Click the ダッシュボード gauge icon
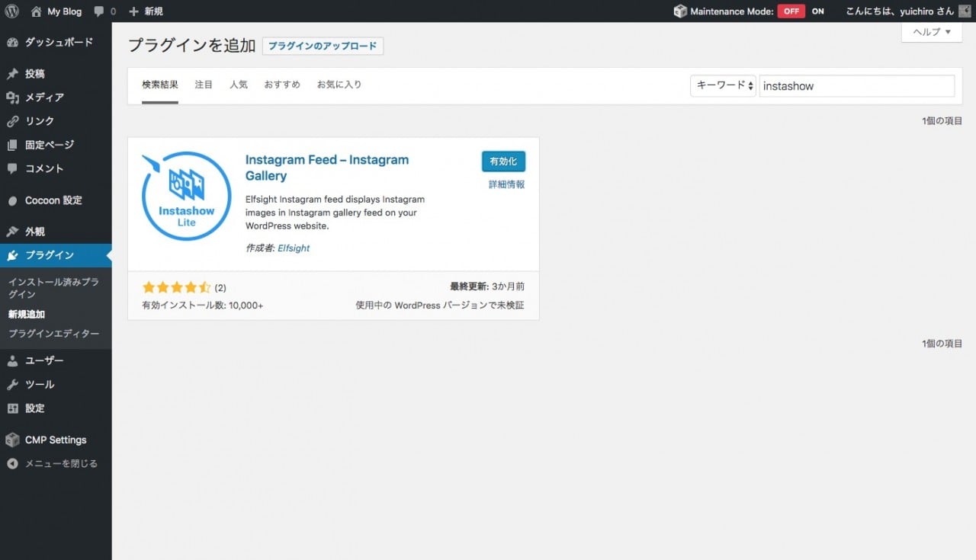Viewport: 976px width, 560px height. click(12, 42)
